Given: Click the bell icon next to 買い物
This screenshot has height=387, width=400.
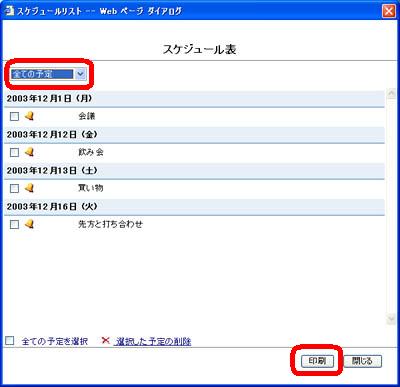Looking at the screenshot, I should point(30,188).
